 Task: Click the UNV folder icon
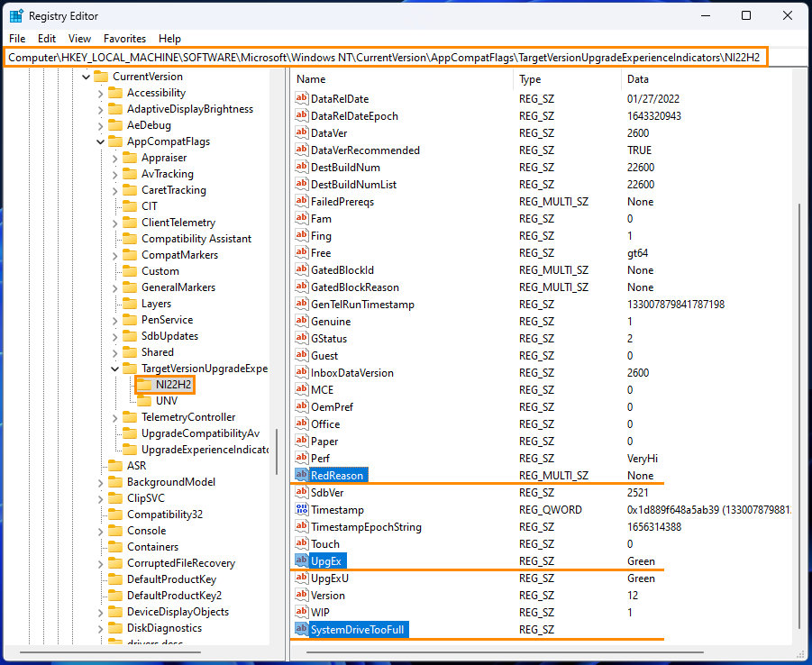point(144,401)
